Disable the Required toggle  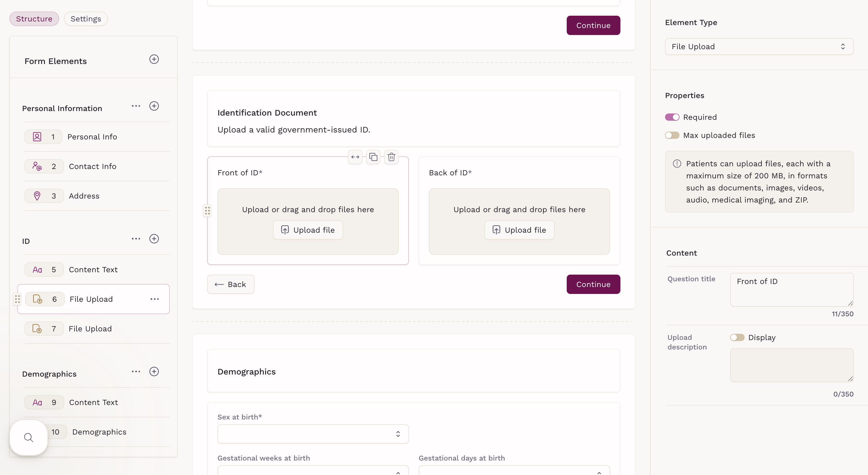tap(672, 117)
